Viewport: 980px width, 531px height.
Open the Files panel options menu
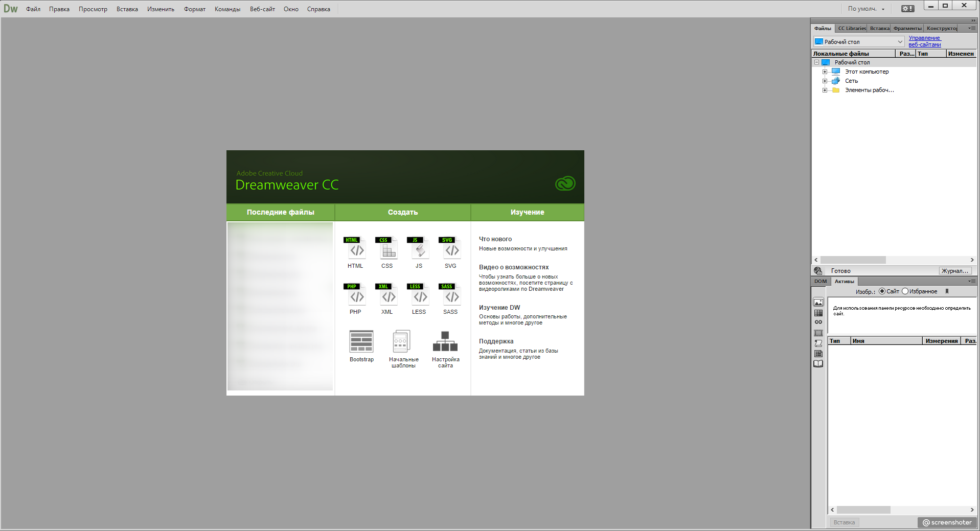coord(972,28)
